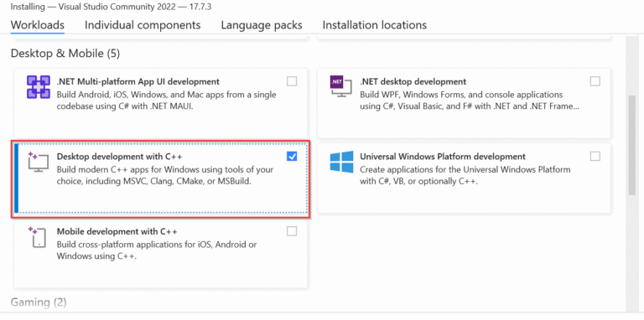Open the Individual components tab

[143, 25]
